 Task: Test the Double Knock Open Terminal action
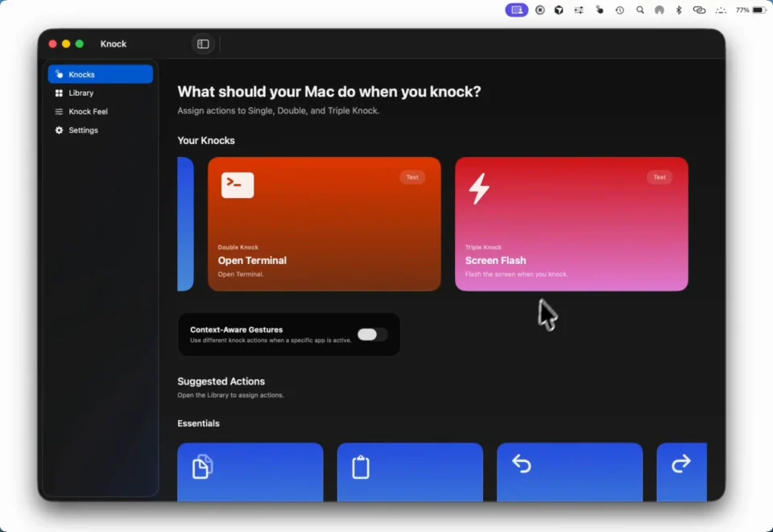[412, 177]
